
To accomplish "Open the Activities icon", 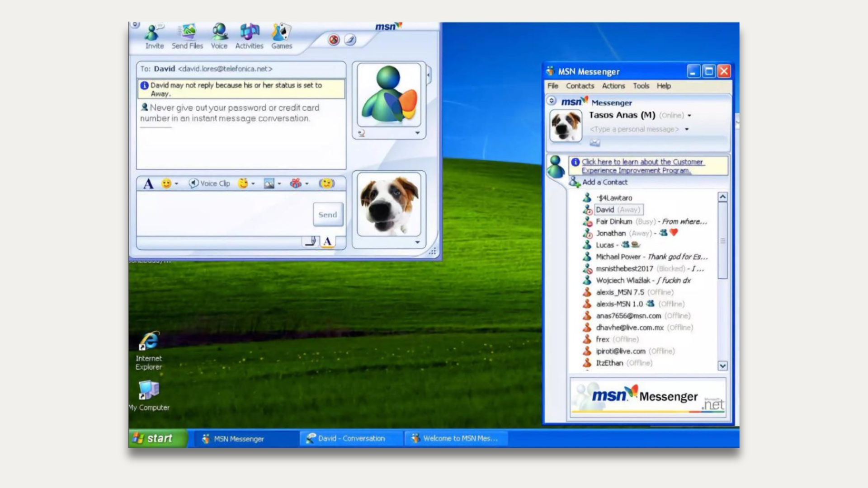I will point(249,36).
